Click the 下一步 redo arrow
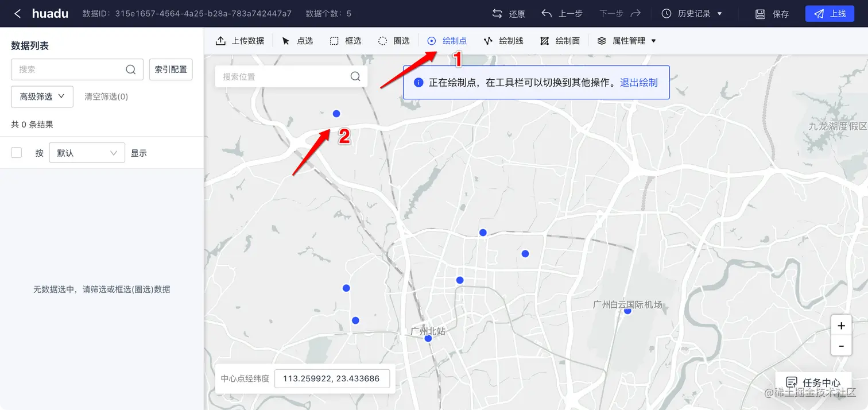Viewport: 868px width, 410px height. click(635, 13)
